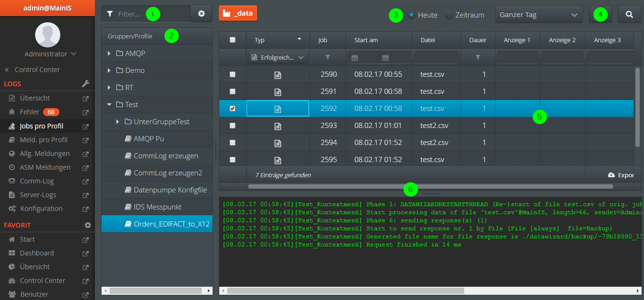
Task: Click external link icon for Konfiguration
Action: (85, 209)
